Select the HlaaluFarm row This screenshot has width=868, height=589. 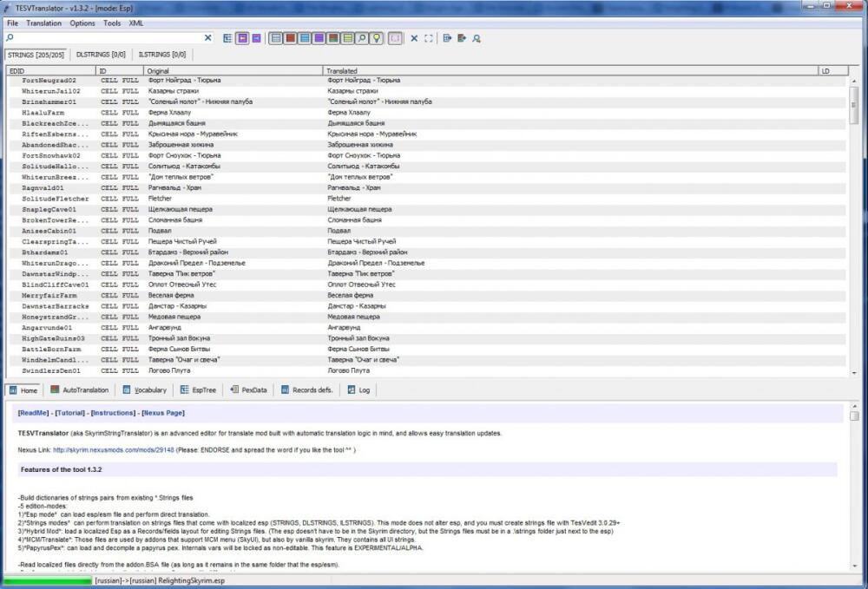tap(426, 113)
